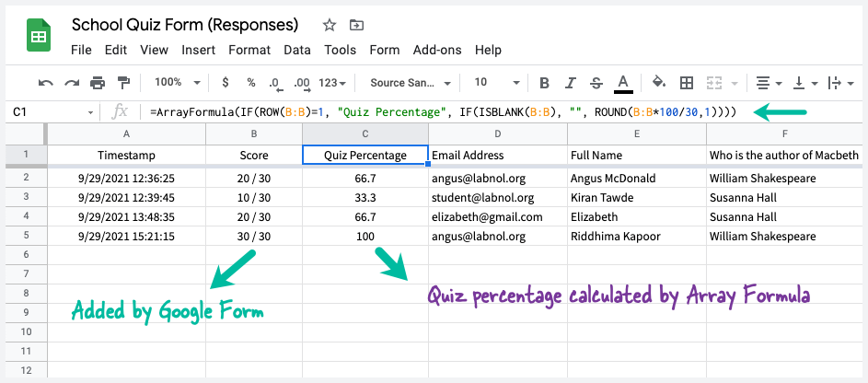Format as currency with dollar icon
Image resolution: width=868 pixels, height=383 pixels.
pyautogui.click(x=226, y=83)
